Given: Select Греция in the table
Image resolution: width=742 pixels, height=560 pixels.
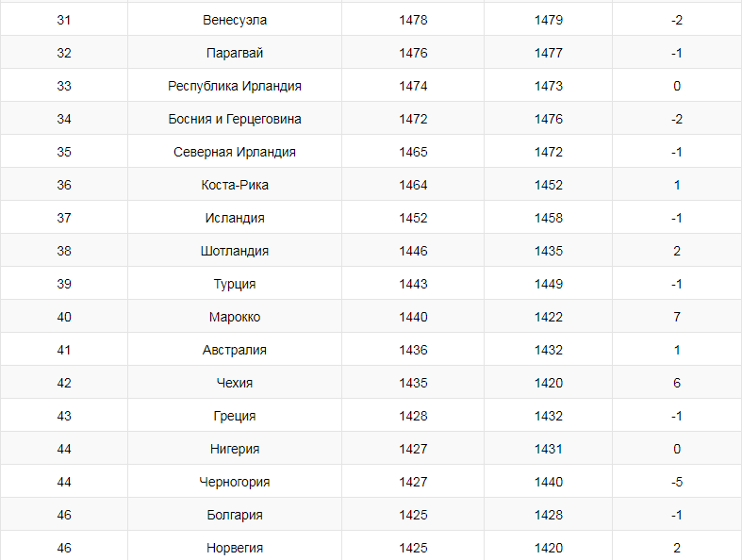Looking at the screenshot, I should click(235, 416).
